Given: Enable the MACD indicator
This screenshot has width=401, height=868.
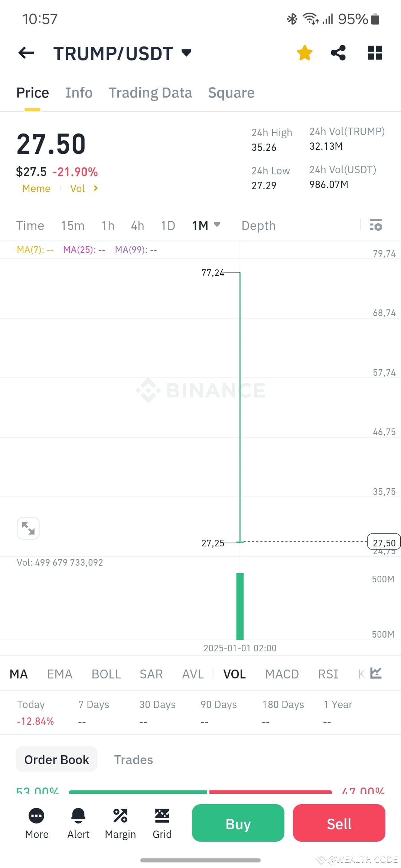Looking at the screenshot, I should pyautogui.click(x=282, y=674).
